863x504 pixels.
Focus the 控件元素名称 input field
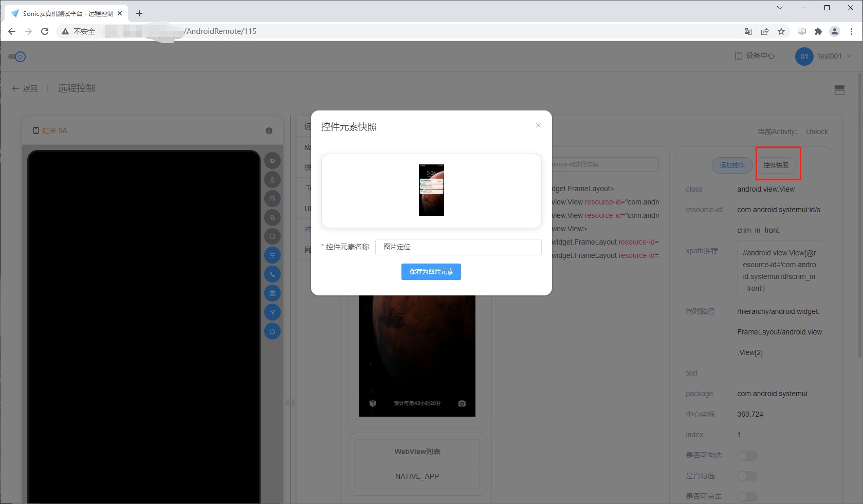click(x=458, y=247)
